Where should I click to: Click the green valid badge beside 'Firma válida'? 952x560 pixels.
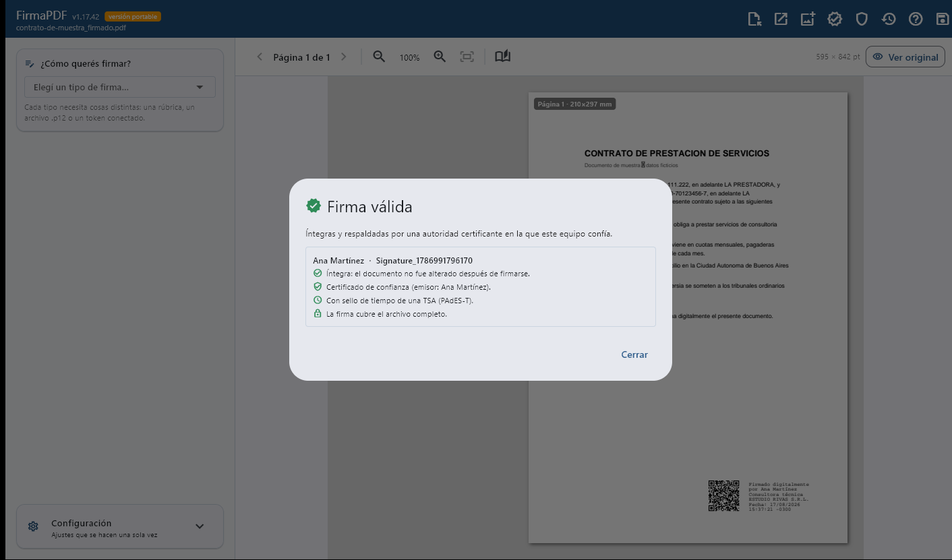pos(313,206)
